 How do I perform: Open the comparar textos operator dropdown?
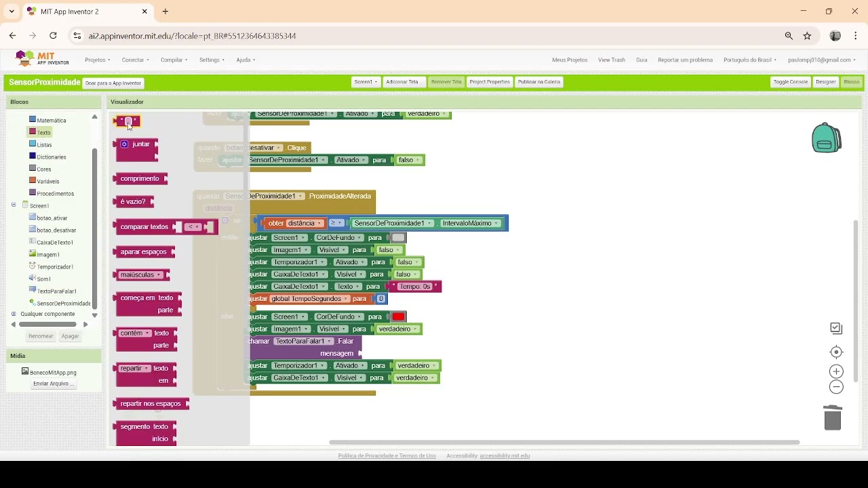click(193, 227)
